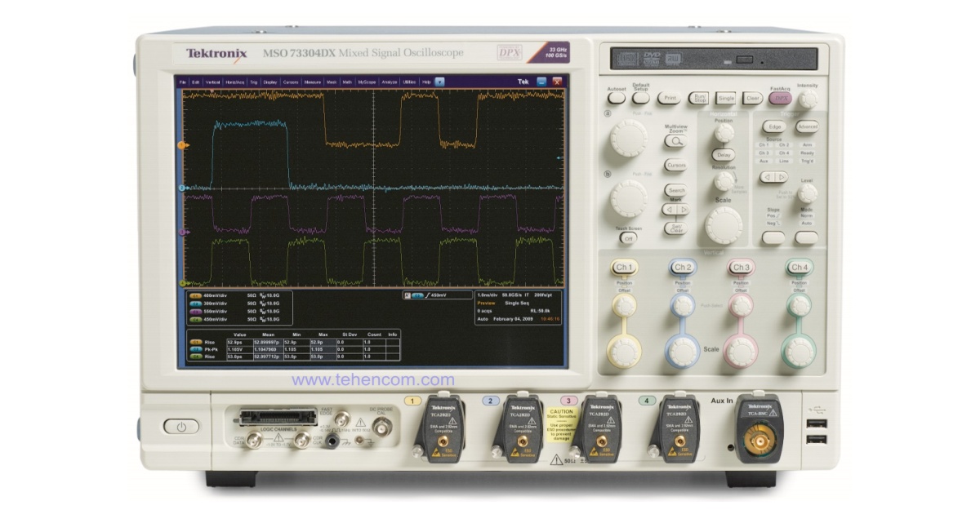
Task: Click the trigger Source right arrow
Action: click(780, 177)
